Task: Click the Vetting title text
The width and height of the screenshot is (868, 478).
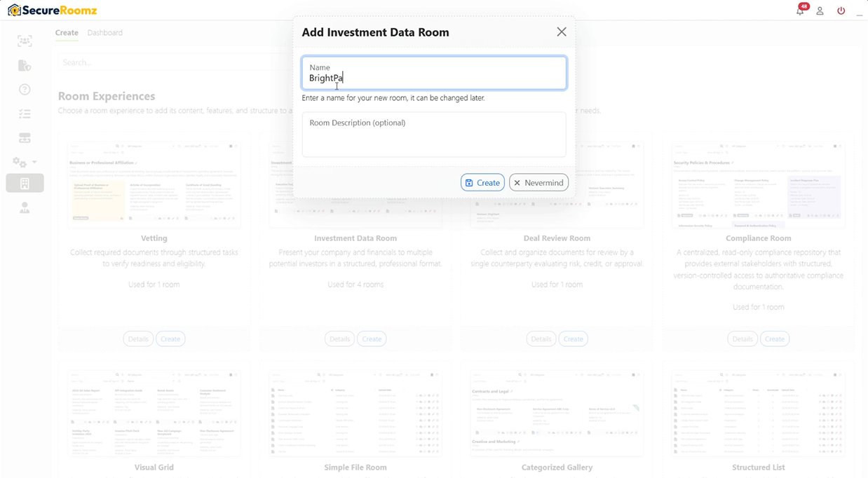Action: 154,238
